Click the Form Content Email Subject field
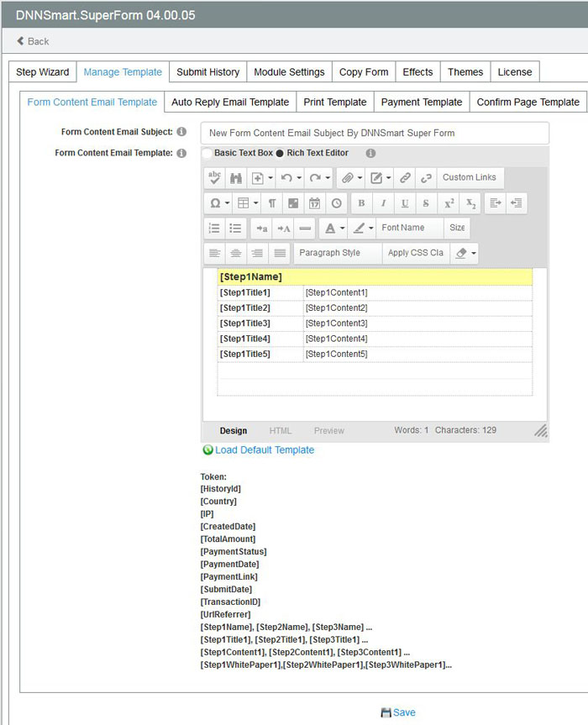 pos(375,134)
